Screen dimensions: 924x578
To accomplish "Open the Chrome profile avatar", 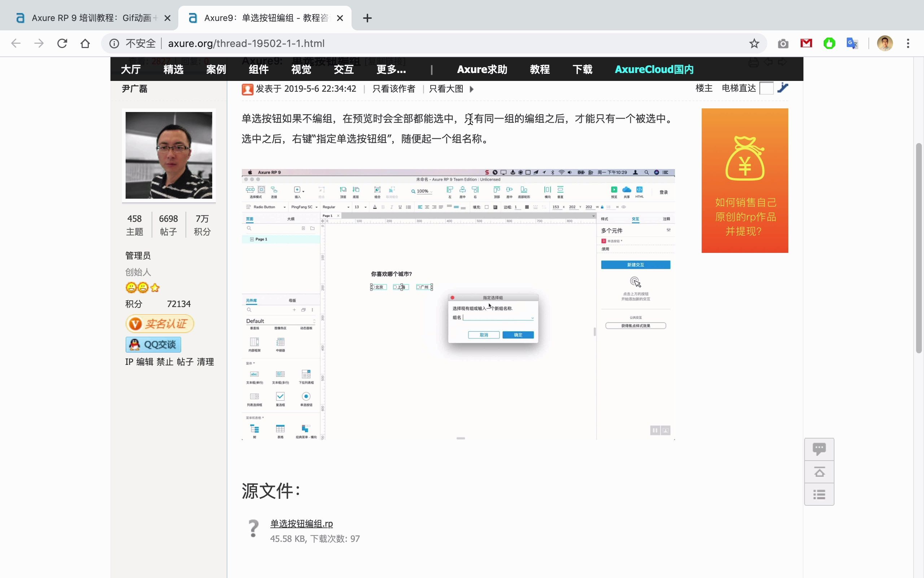I will pyautogui.click(x=885, y=43).
